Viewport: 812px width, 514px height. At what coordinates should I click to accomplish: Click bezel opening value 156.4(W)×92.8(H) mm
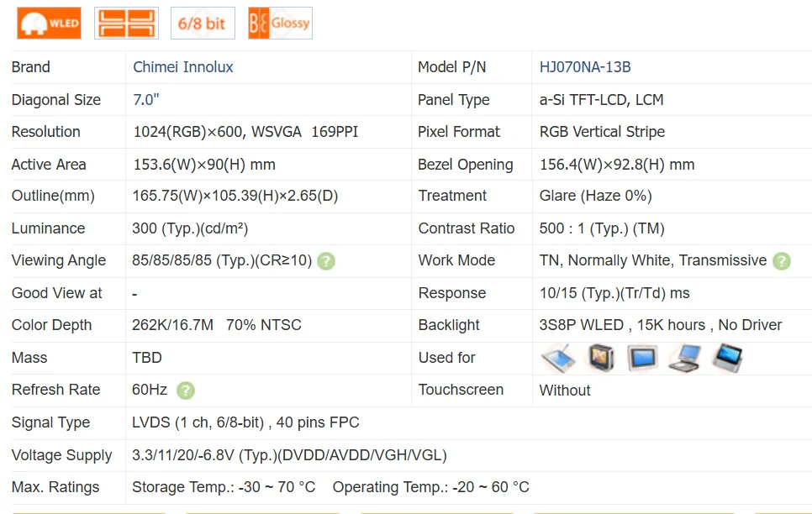point(617,165)
